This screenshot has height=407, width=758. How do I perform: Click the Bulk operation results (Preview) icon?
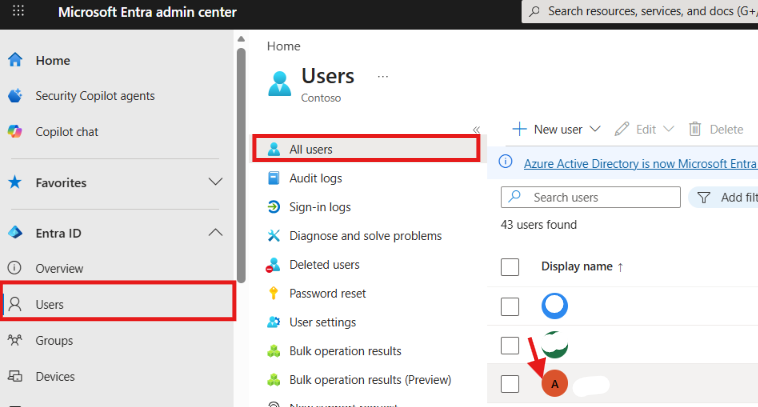[274, 380]
